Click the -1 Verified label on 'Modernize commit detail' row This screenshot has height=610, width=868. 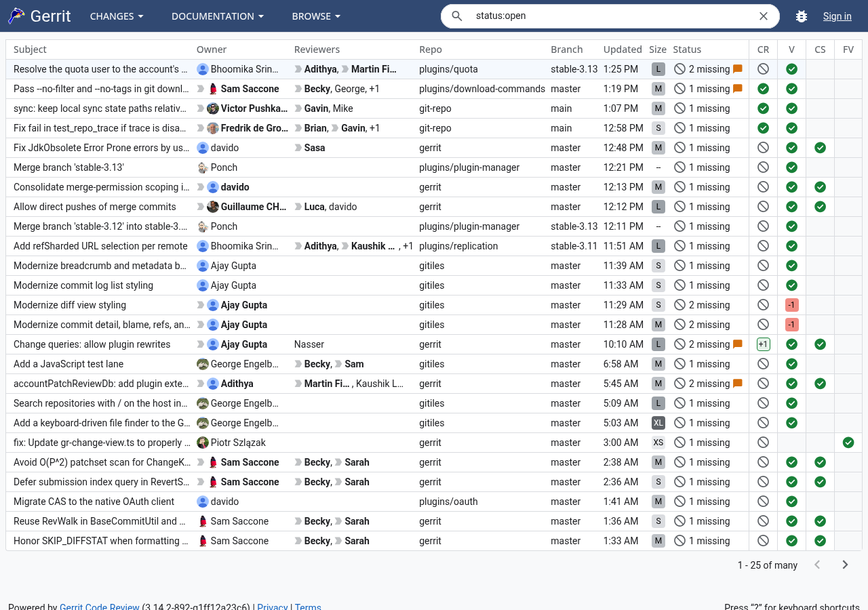click(791, 325)
